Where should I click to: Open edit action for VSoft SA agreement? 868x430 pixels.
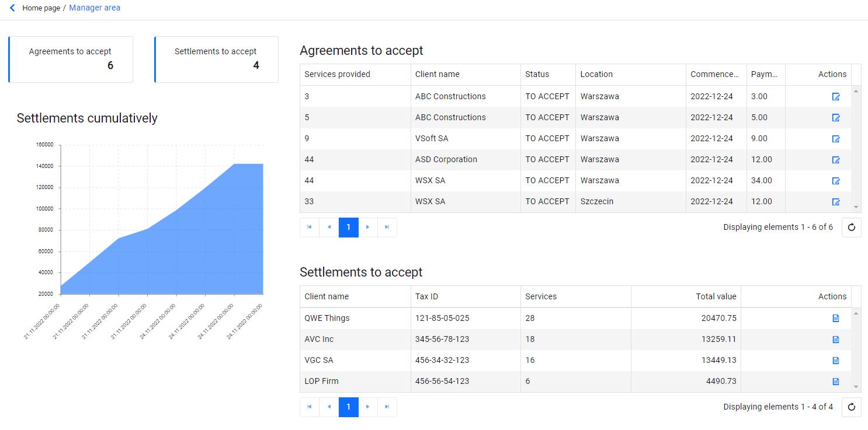[835, 139]
